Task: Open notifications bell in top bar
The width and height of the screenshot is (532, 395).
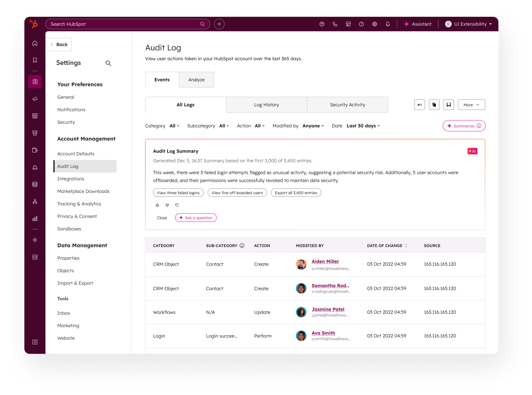Action: click(388, 24)
